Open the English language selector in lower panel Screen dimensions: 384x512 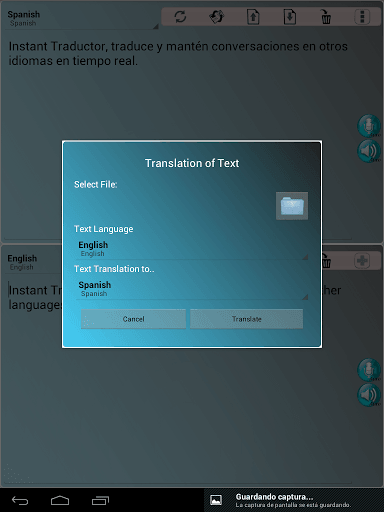33,262
